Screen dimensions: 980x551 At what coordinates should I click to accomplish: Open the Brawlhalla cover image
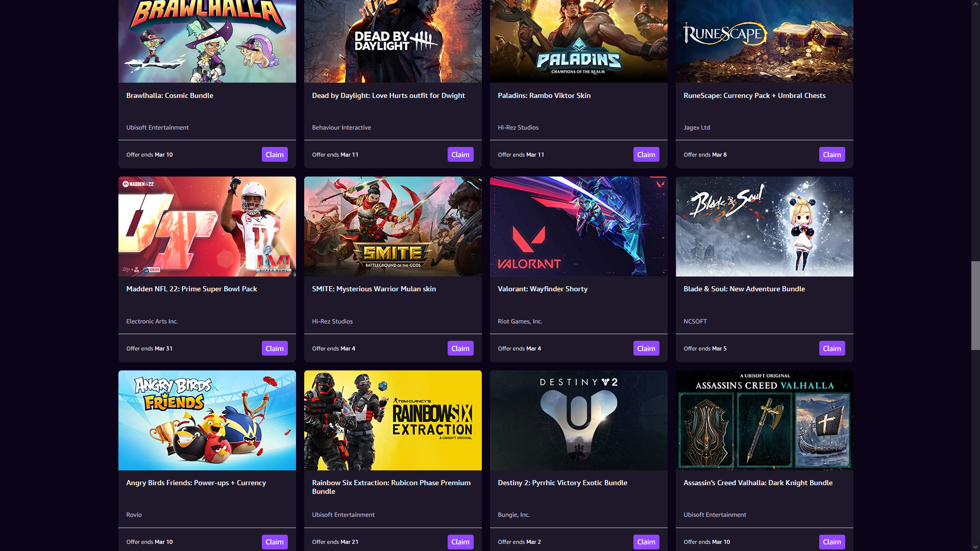pos(207,41)
